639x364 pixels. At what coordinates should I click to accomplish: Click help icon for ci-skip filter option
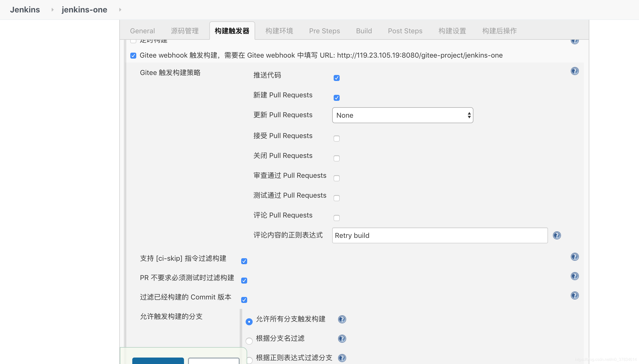[574, 257]
